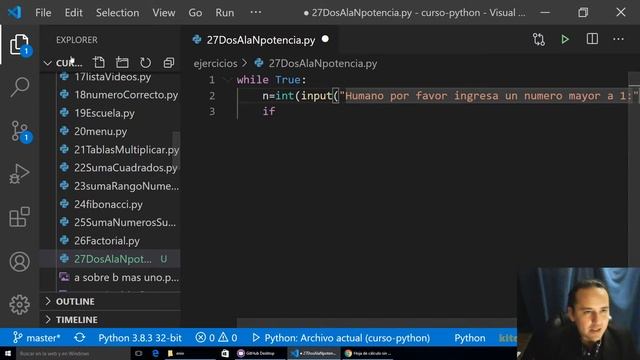
Task: Select the 27DosAlaNpotencia.py editor tab
Action: pyautogui.click(x=260, y=40)
